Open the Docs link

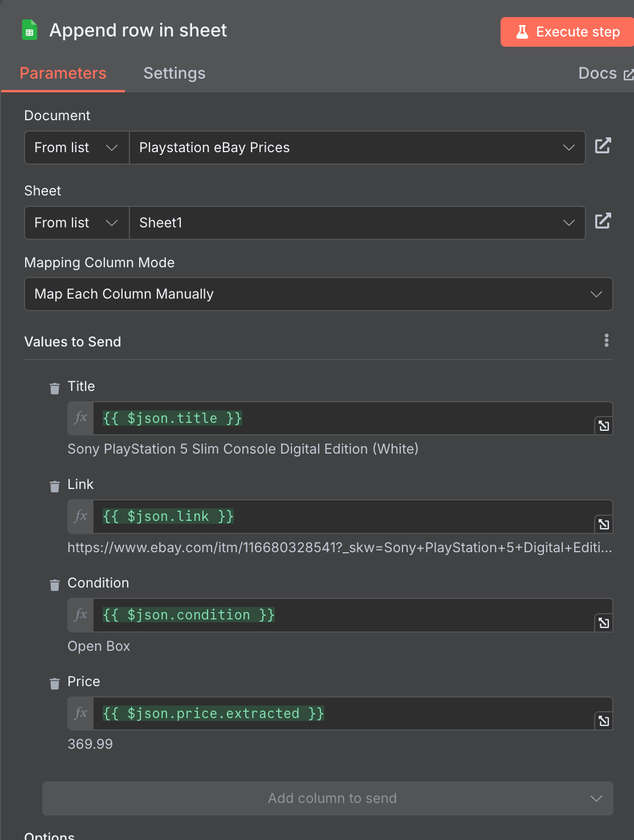(x=605, y=74)
